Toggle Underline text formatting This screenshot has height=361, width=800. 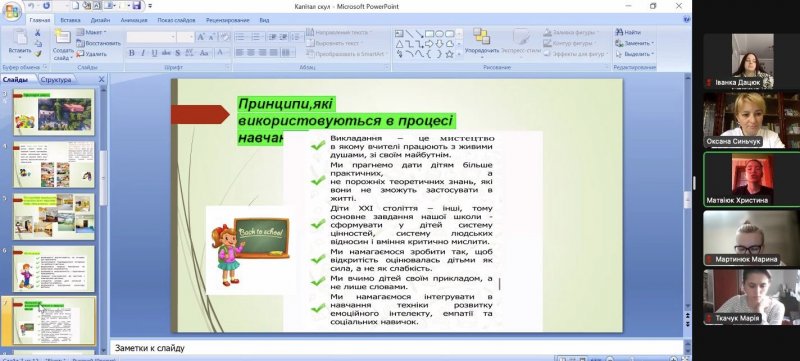click(x=154, y=53)
